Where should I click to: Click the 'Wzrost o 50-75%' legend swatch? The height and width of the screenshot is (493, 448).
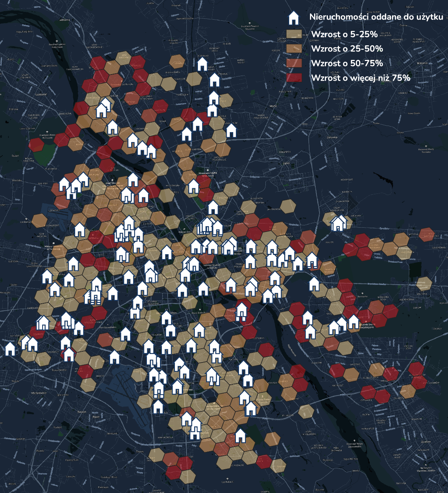coord(294,63)
